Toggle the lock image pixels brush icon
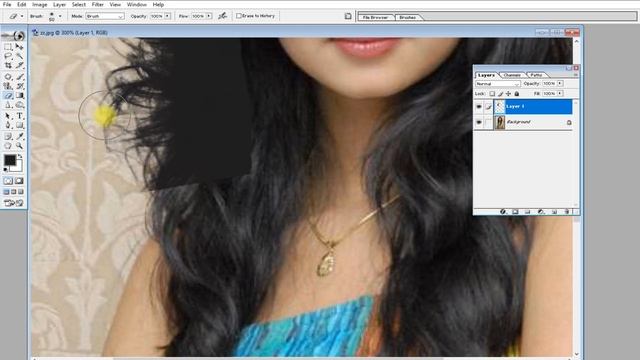The image size is (640, 360). [x=500, y=94]
